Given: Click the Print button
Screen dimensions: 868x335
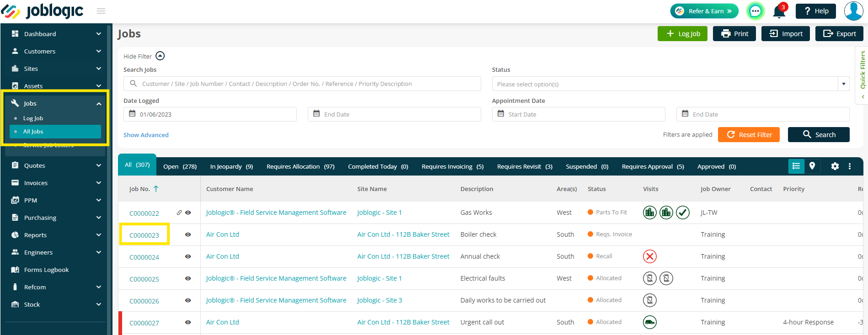Looking at the screenshot, I should click(x=734, y=34).
